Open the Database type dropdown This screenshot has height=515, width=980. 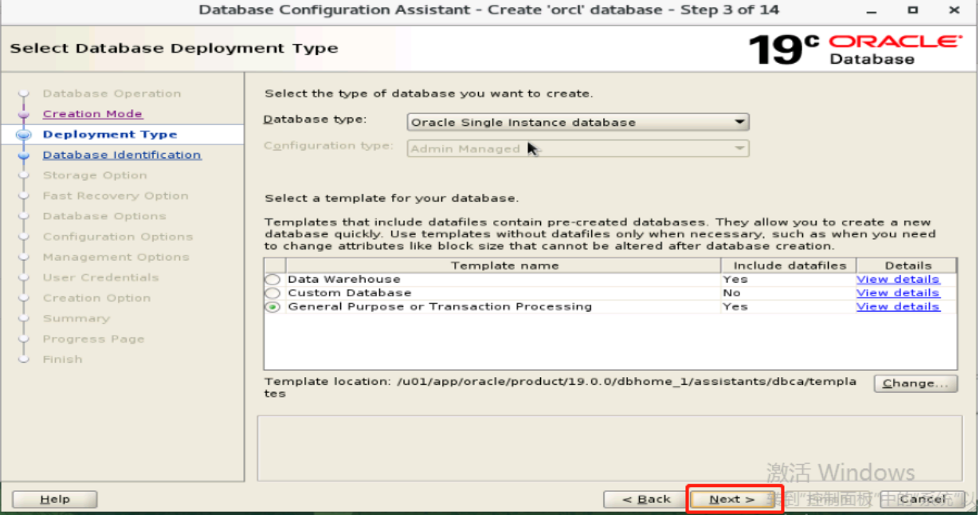tap(578, 122)
